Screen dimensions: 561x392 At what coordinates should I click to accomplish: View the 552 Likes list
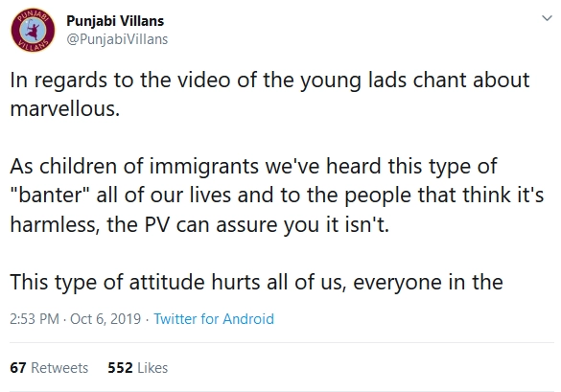click(138, 368)
